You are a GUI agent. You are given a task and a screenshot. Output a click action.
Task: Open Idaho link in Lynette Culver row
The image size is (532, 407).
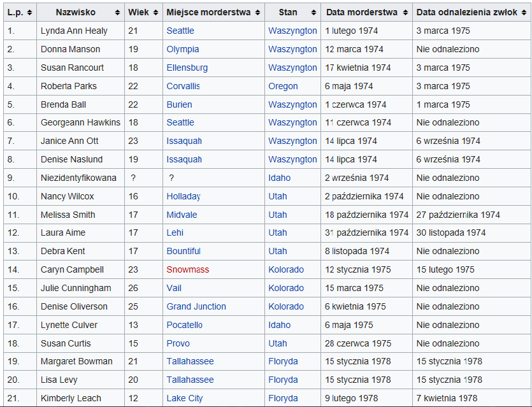[x=280, y=325]
